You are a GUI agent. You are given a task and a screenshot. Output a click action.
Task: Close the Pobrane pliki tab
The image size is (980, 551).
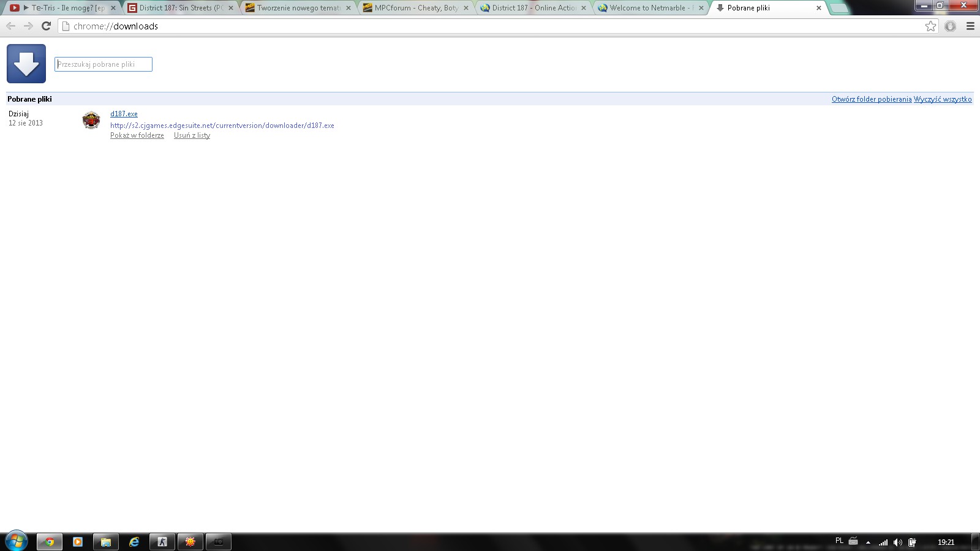pyautogui.click(x=819, y=8)
